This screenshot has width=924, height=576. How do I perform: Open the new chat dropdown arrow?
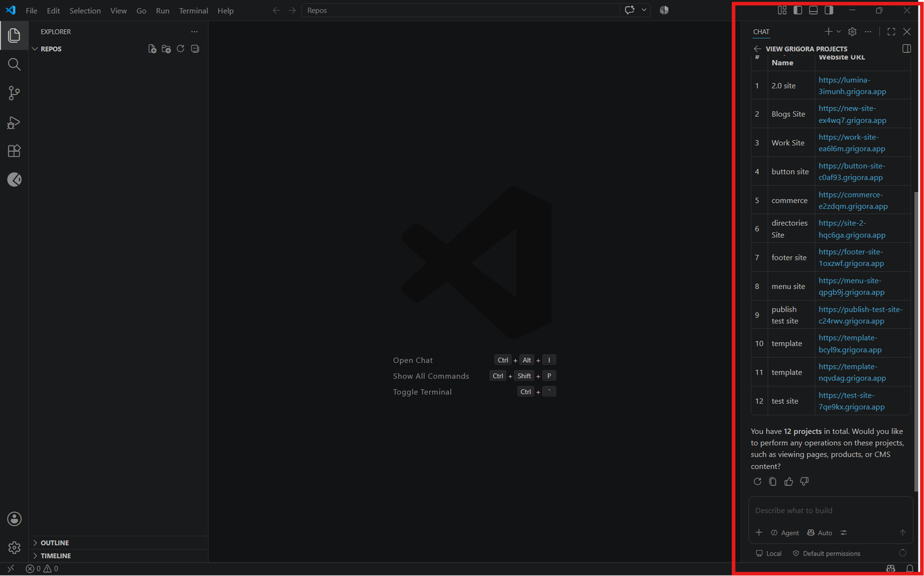[839, 32]
